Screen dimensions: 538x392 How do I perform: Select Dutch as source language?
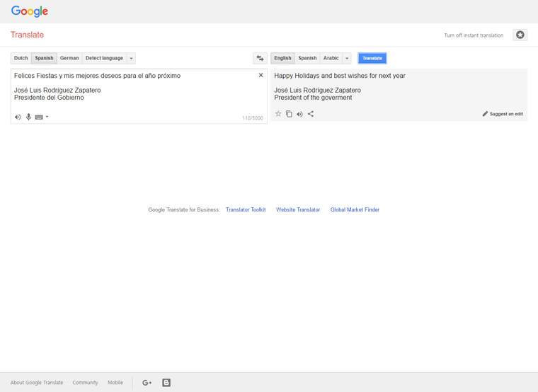[x=21, y=58]
